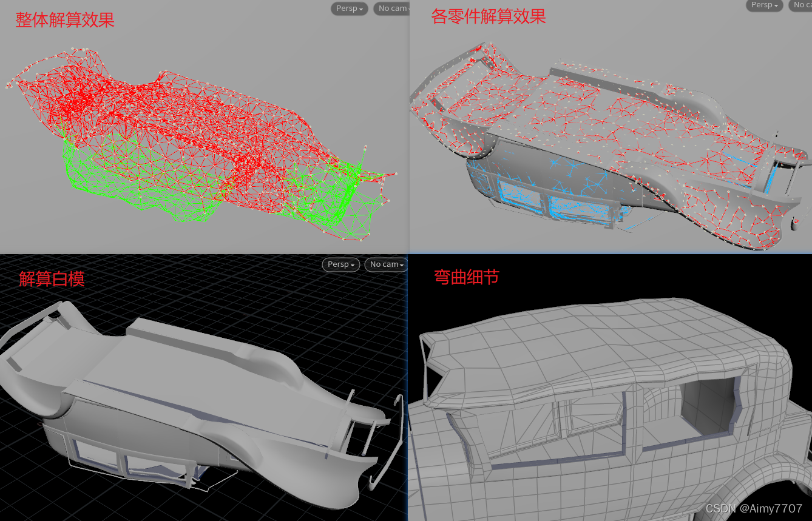Open No cam dropdown in black grid viewport
Screen dimensions: 812x521
pos(386,264)
